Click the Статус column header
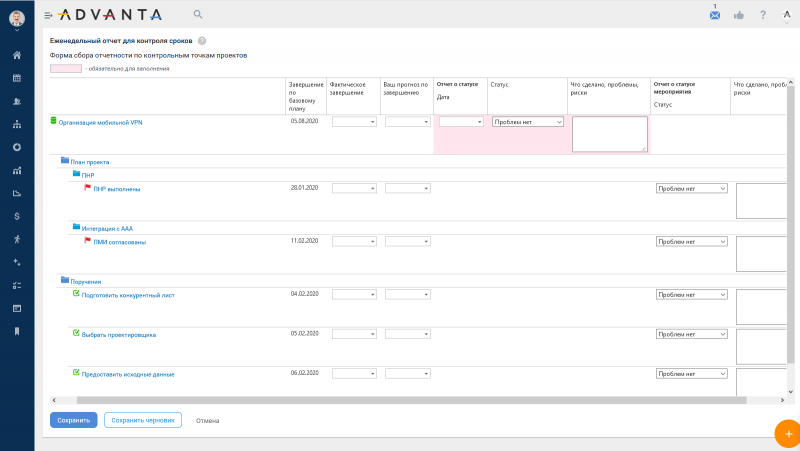Screen dimensions: 800x451 pyautogui.click(x=499, y=85)
